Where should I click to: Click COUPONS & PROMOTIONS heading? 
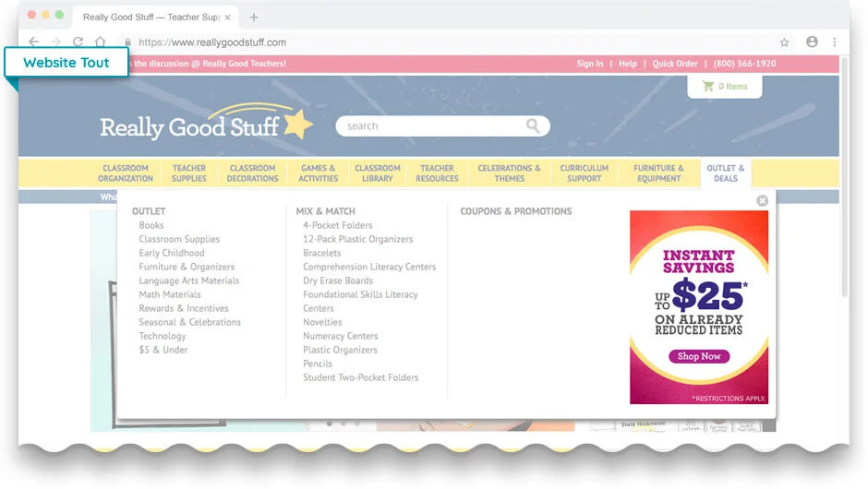(516, 211)
